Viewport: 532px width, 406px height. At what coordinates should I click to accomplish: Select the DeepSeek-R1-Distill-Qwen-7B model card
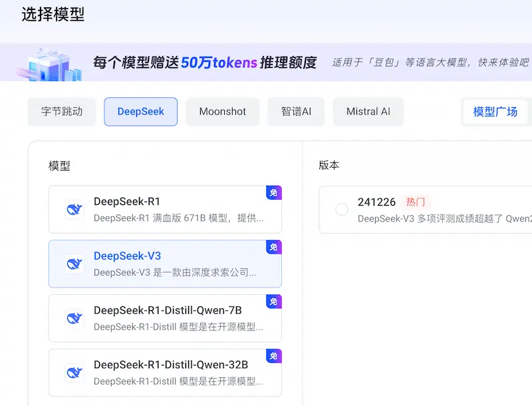pyautogui.click(x=165, y=318)
